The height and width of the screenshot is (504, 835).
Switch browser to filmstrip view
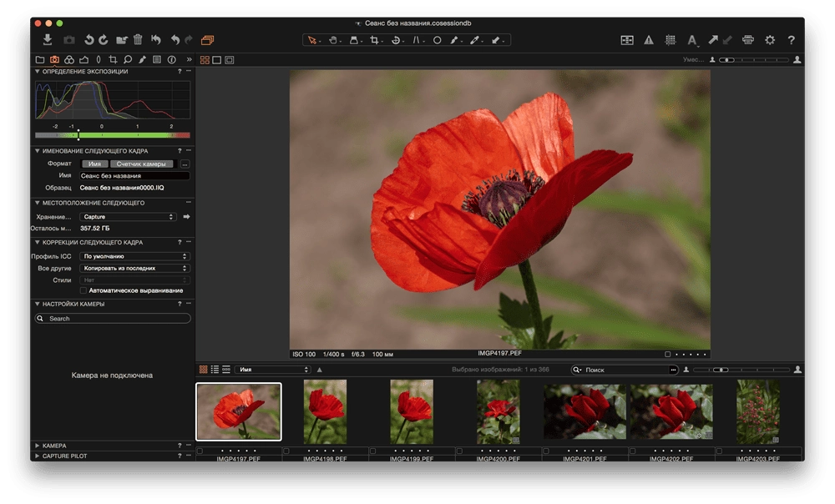tap(226, 370)
